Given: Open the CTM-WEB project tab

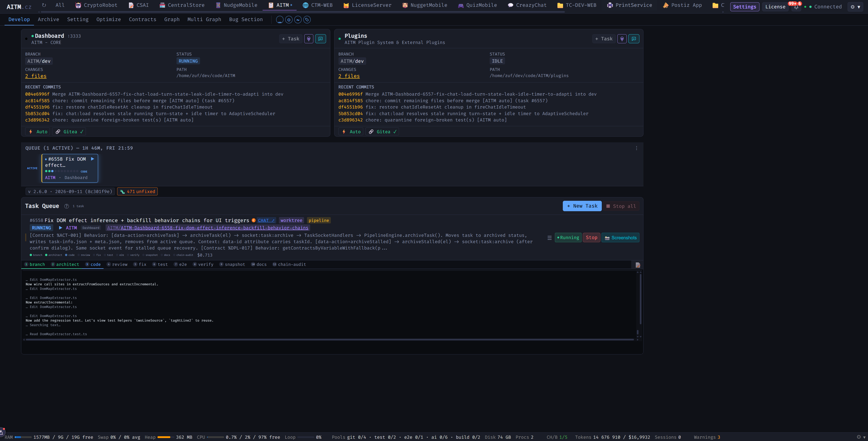Looking at the screenshot, I should (317, 5).
